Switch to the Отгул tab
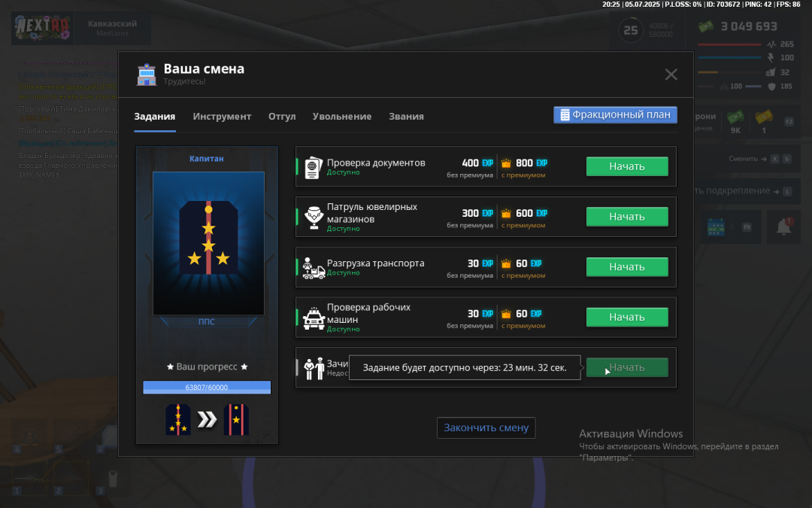 click(x=282, y=117)
